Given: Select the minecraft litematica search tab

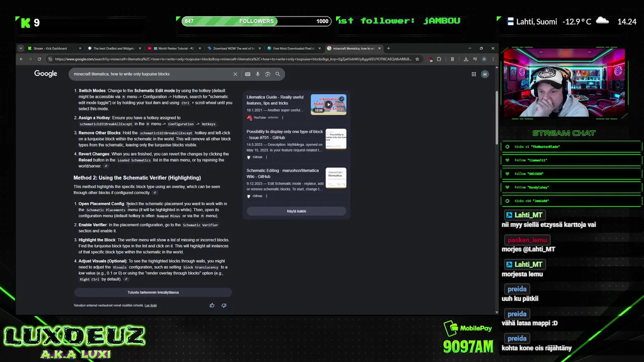Looking at the screenshot, I should (x=353, y=48).
